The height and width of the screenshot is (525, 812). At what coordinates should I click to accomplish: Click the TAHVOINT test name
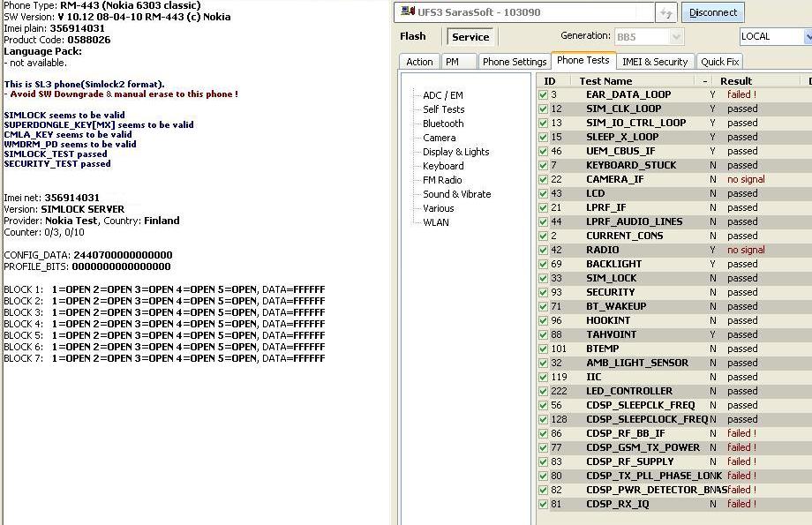coord(611,334)
